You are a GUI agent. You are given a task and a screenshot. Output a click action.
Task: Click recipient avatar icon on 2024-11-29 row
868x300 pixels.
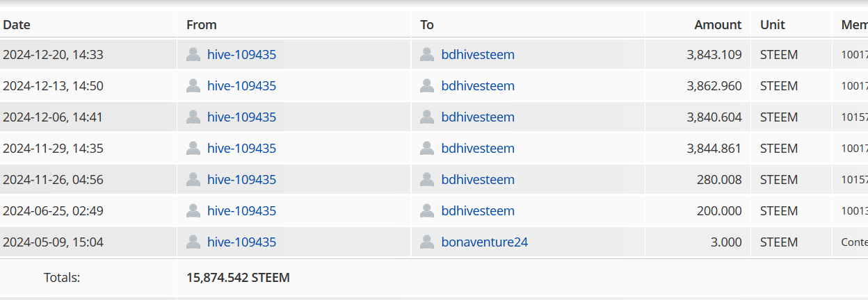[427, 149]
